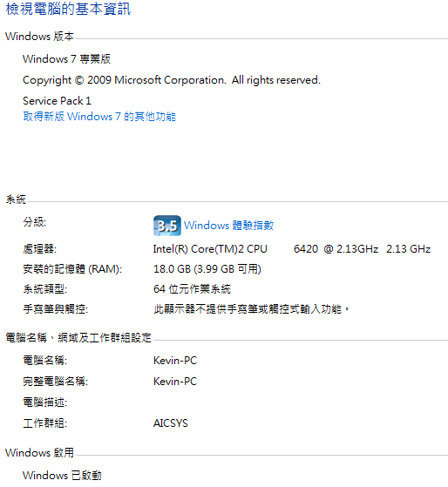Click the pen and touch availability text
This screenshot has height=487, width=448.
[x=252, y=309]
